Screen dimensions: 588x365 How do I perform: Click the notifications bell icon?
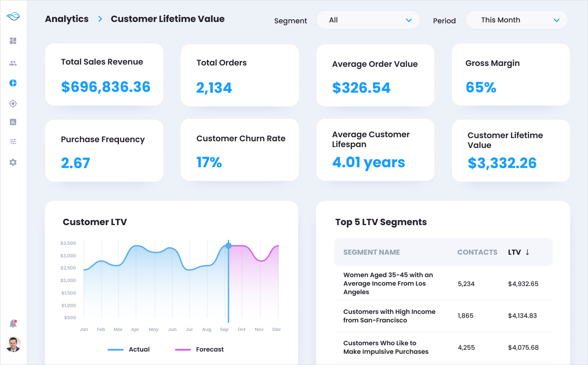click(x=13, y=324)
